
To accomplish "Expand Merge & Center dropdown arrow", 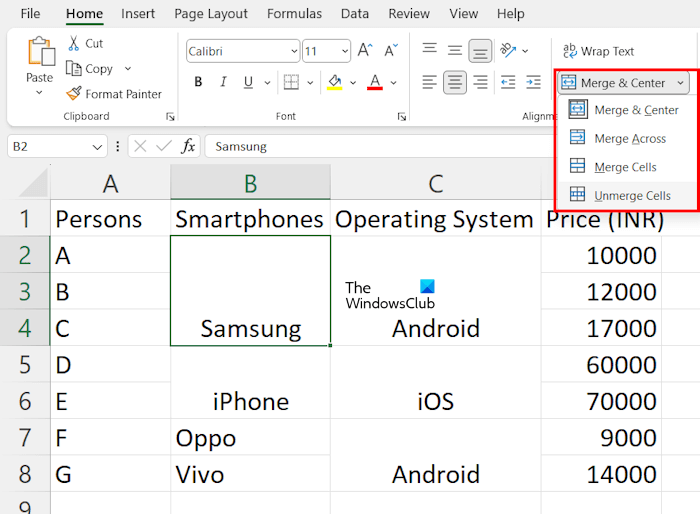I will point(680,83).
